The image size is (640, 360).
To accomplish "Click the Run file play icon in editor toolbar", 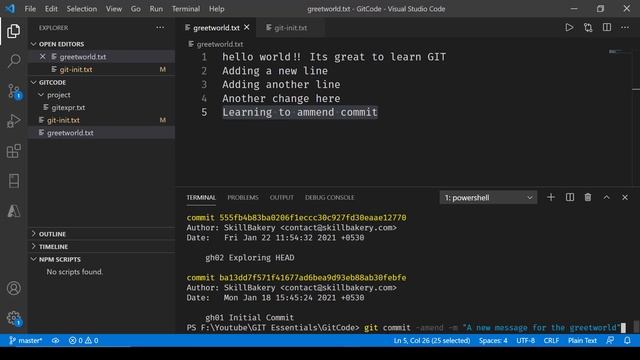I will (569, 28).
